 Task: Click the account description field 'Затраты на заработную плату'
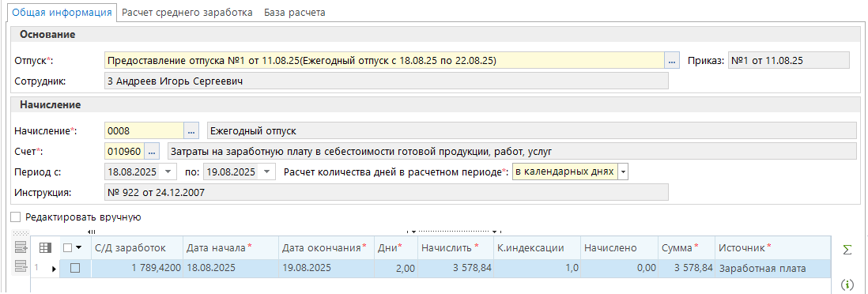[x=511, y=151]
